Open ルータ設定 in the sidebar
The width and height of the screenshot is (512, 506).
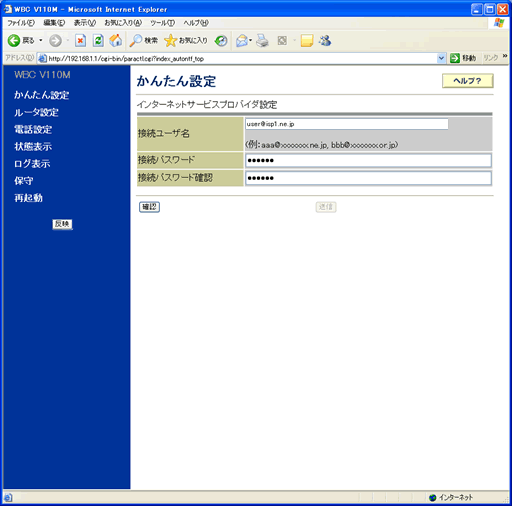point(36,113)
